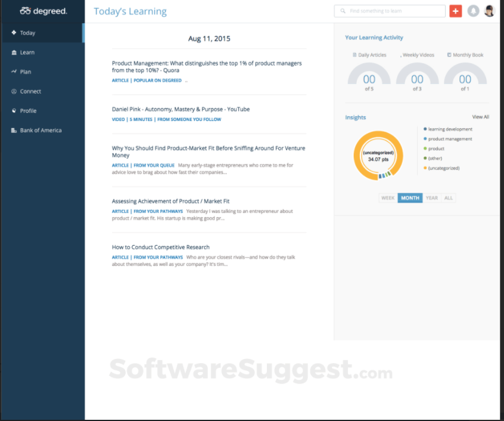Viewport: 504px width, 421px height.
Task: Open Daniel Pink Autonomy, Mastery & Purpose video
Action: coord(181,109)
